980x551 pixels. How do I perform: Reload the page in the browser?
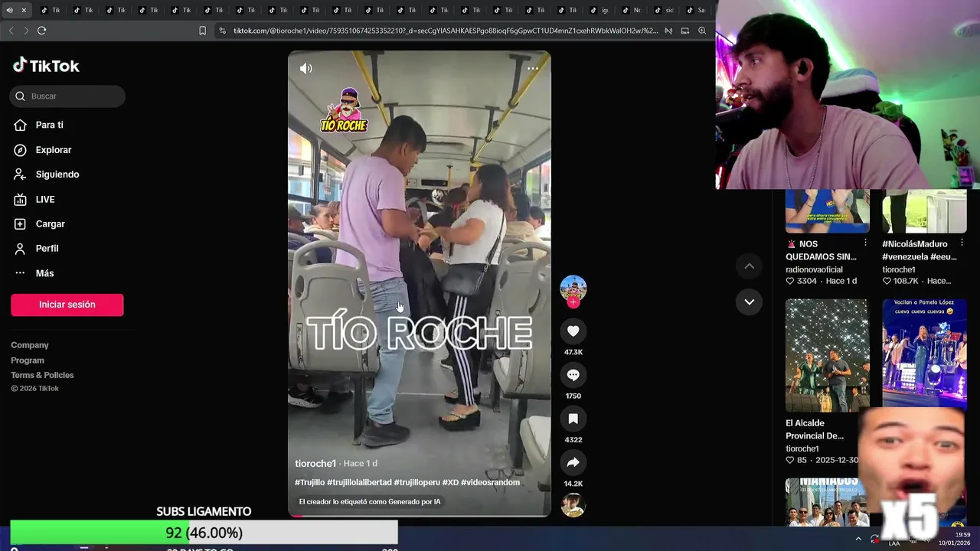point(42,31)
